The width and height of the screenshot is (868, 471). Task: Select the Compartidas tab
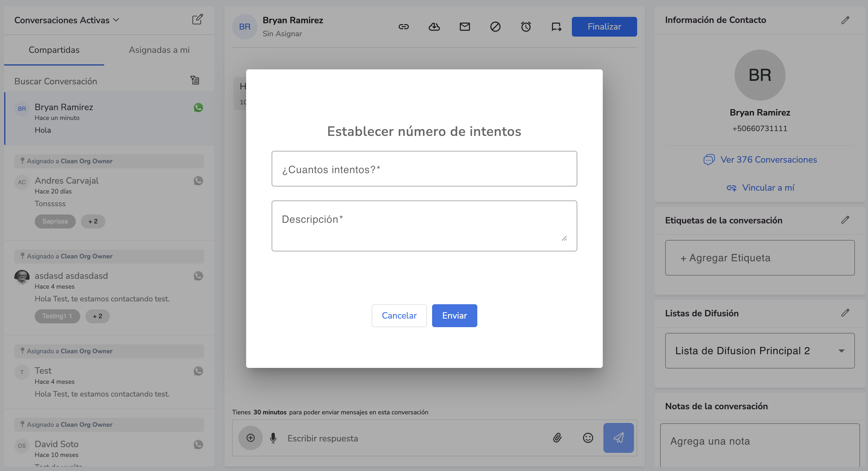[54, 50]
